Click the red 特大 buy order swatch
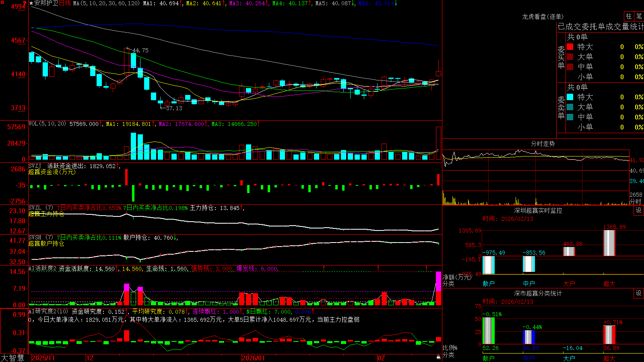644x362 pixels. tap(570, 47)
